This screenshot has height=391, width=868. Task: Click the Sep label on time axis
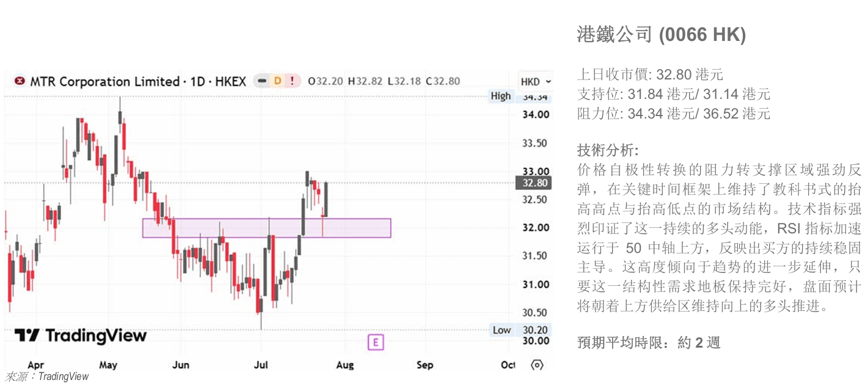pyautogui.click(x=425, y=365)
